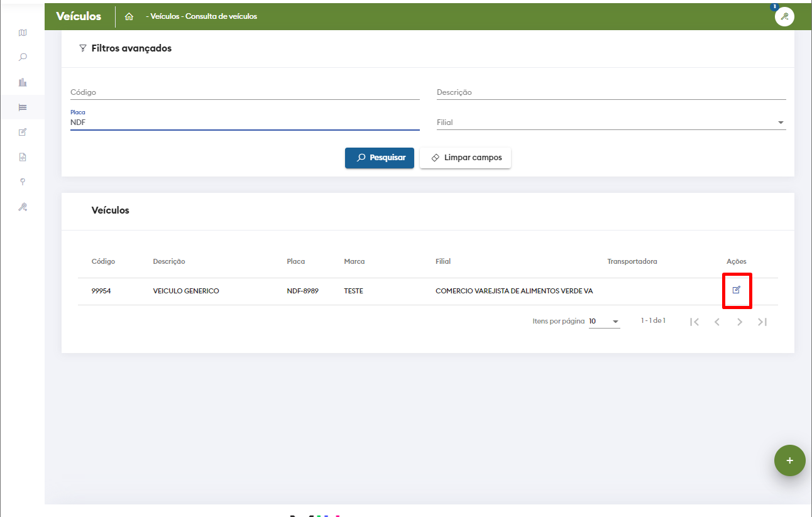Collapse the Filtros avançados section
Image resolution: width=812 pixels, height=517 pixels.
(x=126, y=48)
